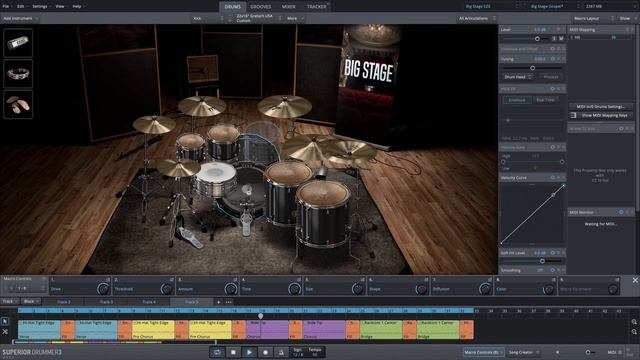Turn the Drive macro knob
The image size is (640, 360).
pyautogui.click(x=103, y=289)
